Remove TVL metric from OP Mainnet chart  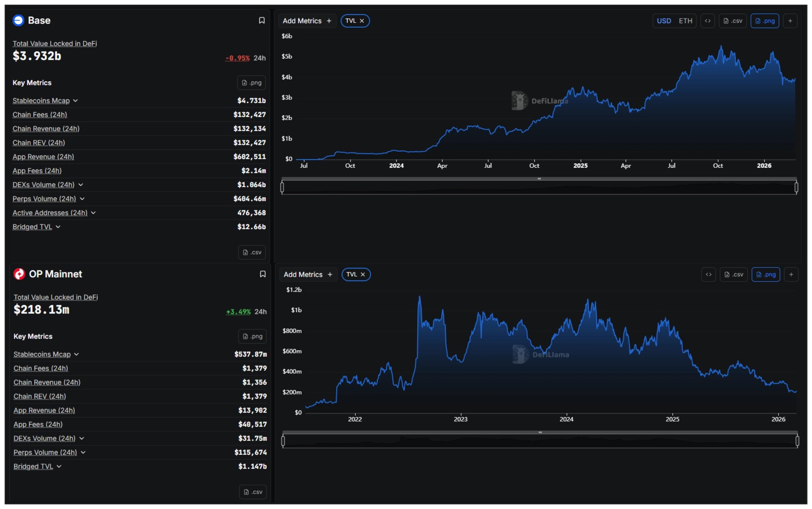coord(363,275)
